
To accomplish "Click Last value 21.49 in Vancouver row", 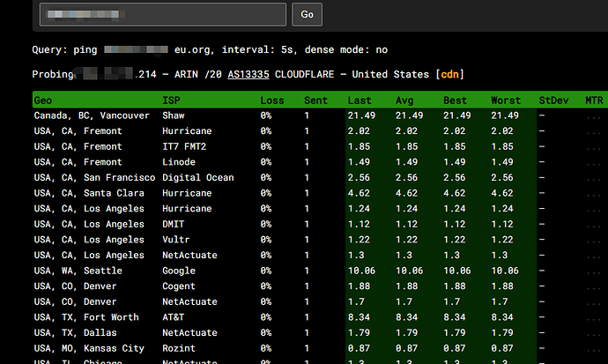I will click(x=361, y=115).
